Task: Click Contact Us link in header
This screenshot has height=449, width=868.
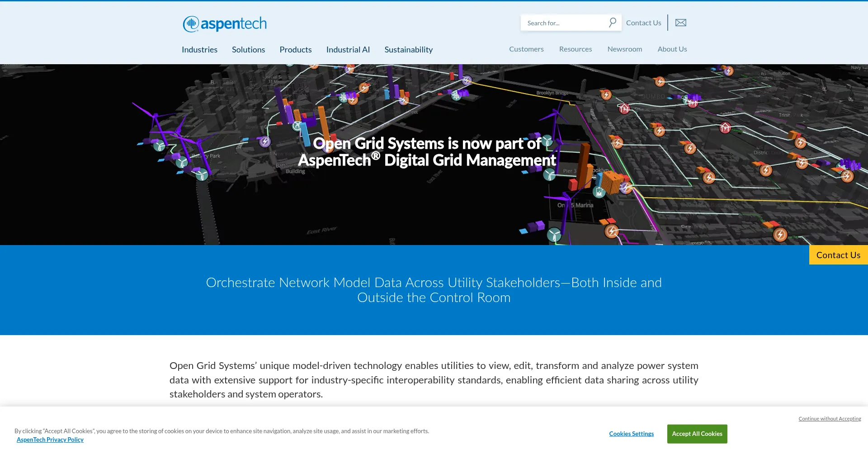Action: (643, 23)
